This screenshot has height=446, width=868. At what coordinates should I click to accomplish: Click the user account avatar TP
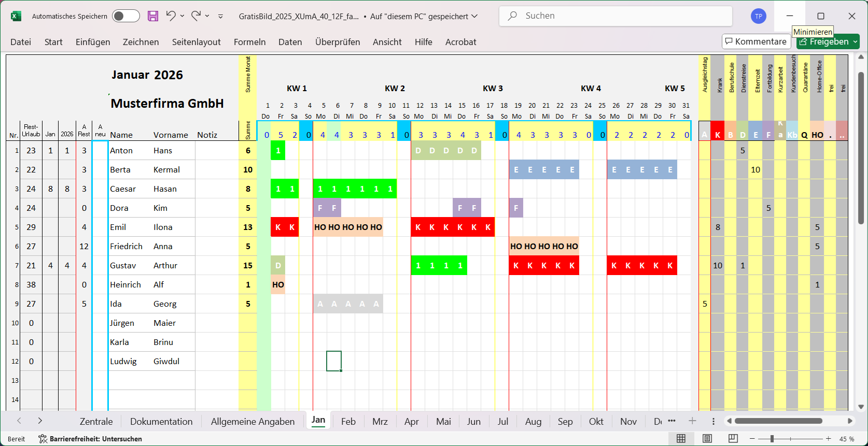(758, 16)
